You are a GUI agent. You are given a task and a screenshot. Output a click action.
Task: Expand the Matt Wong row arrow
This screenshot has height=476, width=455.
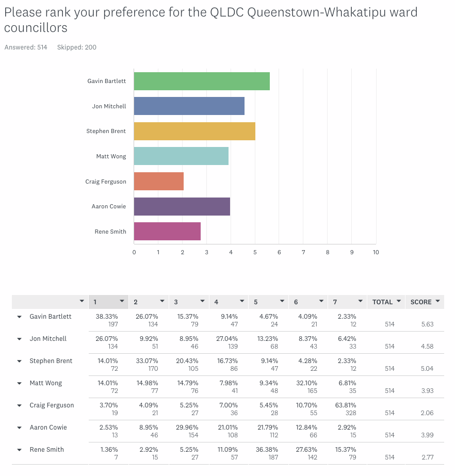click(x=20, y=383)
